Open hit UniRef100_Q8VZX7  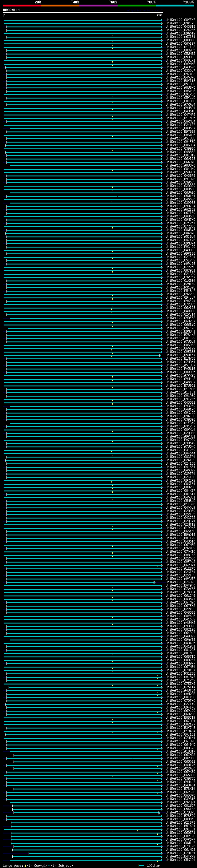[x=180, y=20]
